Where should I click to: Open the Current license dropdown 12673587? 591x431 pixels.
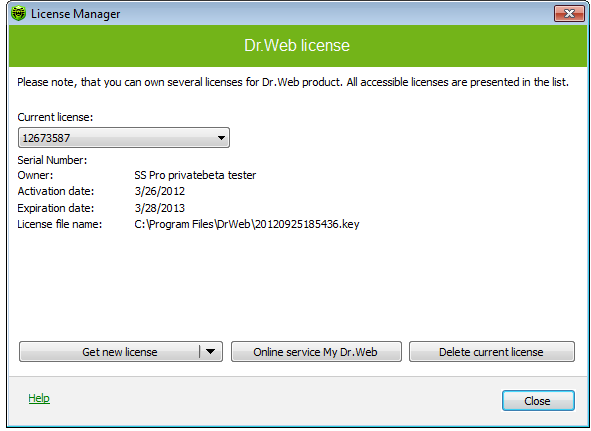pos(124,138)
